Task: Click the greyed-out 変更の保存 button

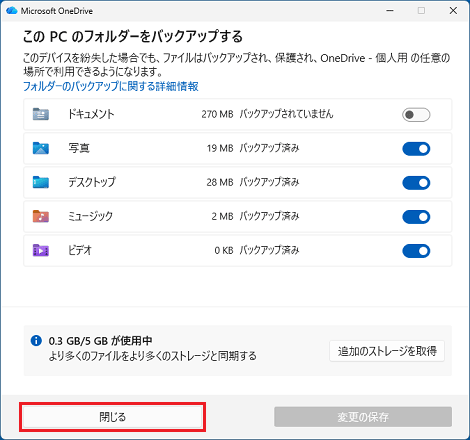Action: pos(363,417)
